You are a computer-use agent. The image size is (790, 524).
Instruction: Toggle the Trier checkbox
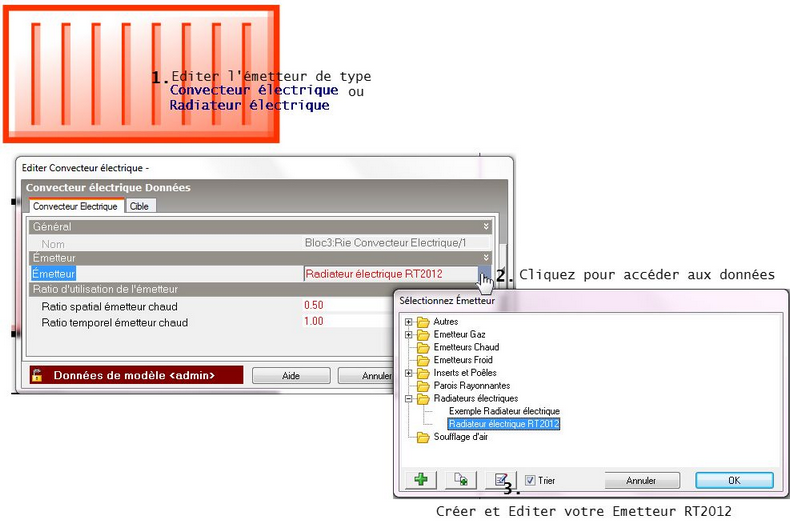[x=531, y=480]
